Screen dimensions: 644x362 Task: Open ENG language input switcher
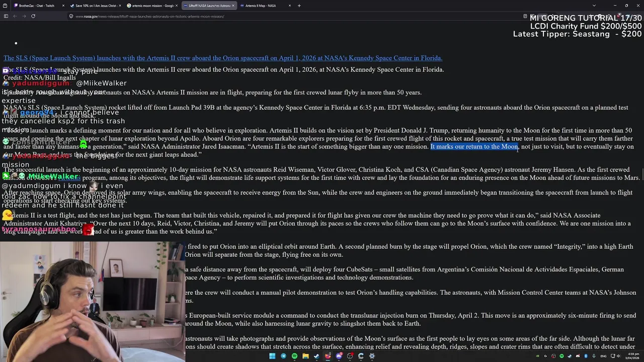(603, 356)
